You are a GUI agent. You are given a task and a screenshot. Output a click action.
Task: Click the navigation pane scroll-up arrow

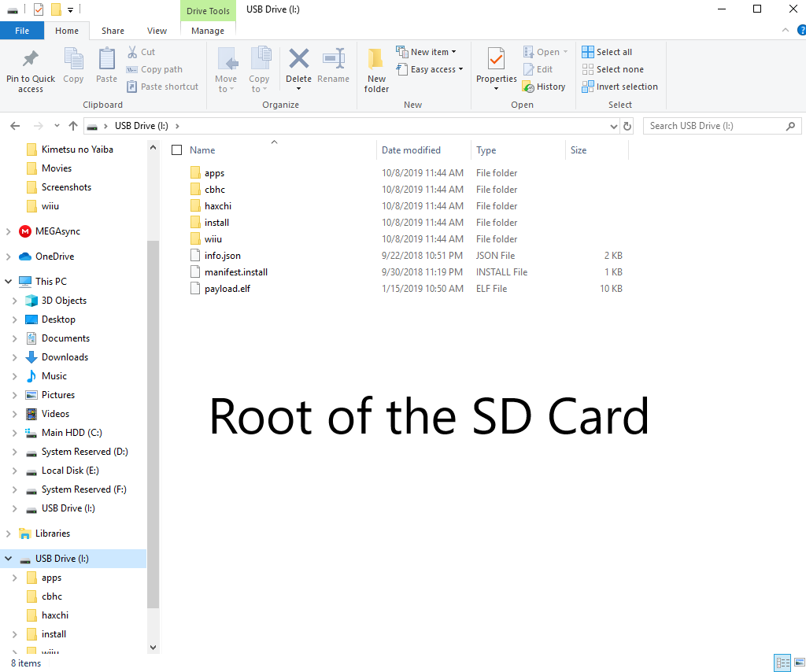(x=153, y=147)
